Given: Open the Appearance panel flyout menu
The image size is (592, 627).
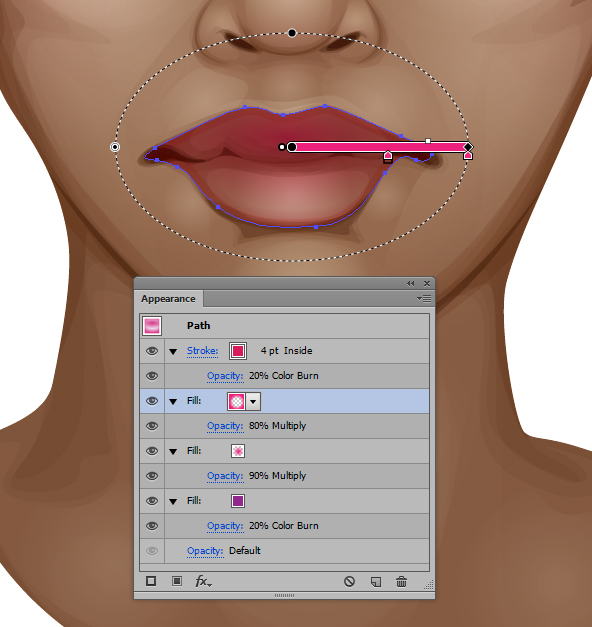Looking at the screenshot, I should 424,299.
